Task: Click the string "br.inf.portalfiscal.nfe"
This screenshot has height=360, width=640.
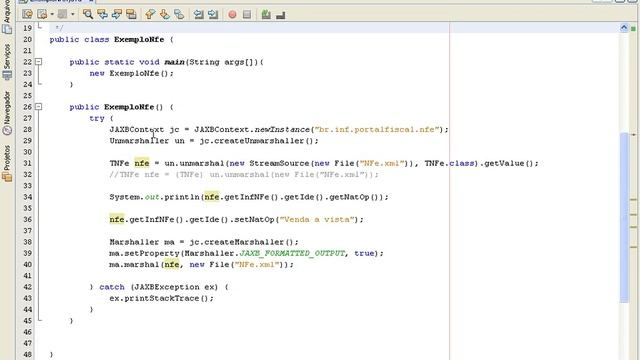Action: pyautogui.click(x=377, y=129)
